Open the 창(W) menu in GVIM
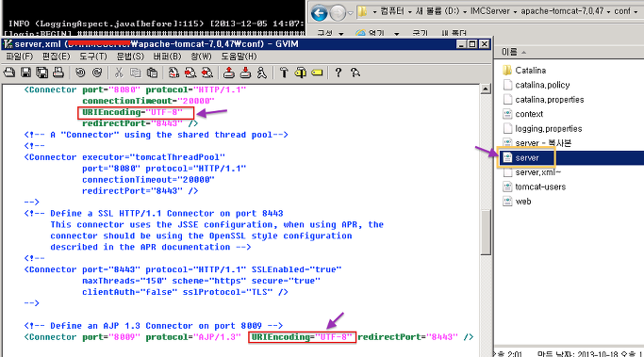The height and width of the screenshot is (357, 644). pos(201,57)
